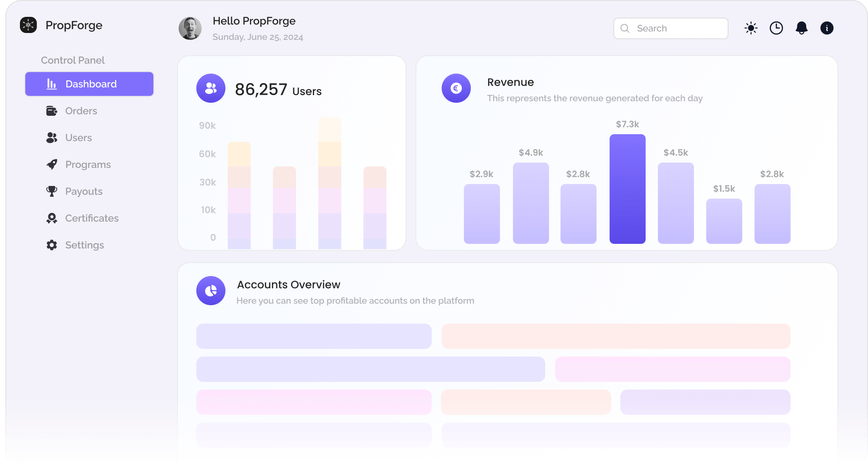Toggle light mode with the sun icon
Viewport: 868px width, 467px height.
click(751, 28)
